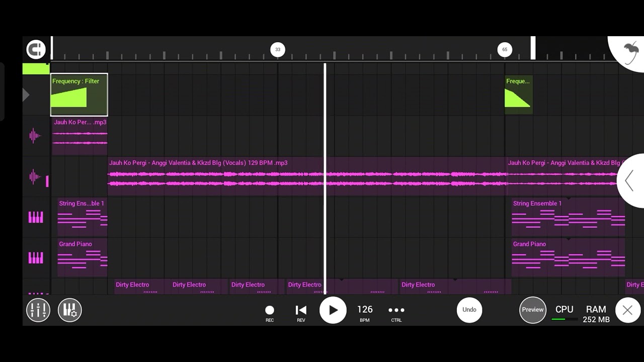Viewport: 644px width, 362px height.
Task: Jump to bar 33 marker
Action: 278,49
